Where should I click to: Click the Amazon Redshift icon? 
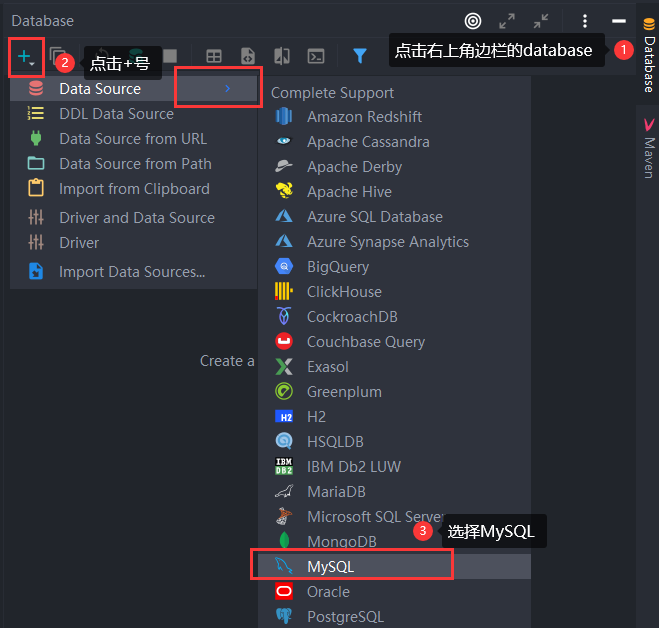284,116
